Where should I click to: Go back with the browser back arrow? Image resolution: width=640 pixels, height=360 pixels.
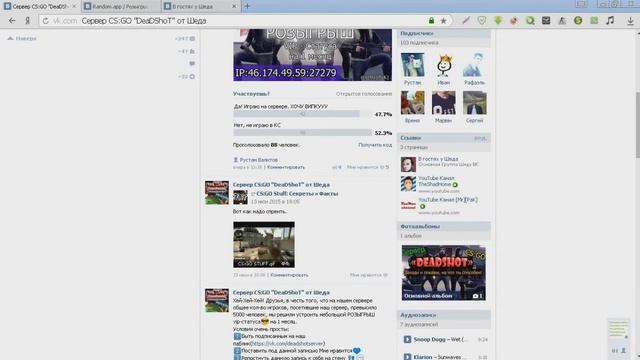pyautogui.click(x=12, y=20)
